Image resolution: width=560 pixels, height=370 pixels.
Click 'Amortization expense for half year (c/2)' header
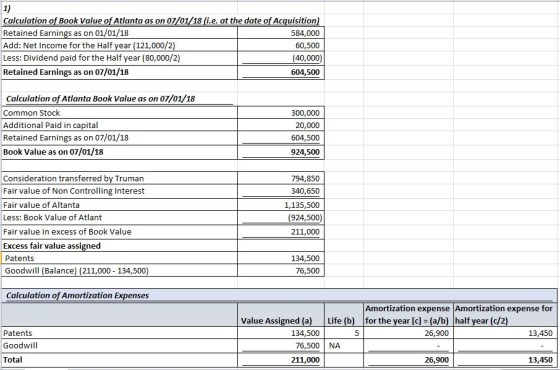505,315
